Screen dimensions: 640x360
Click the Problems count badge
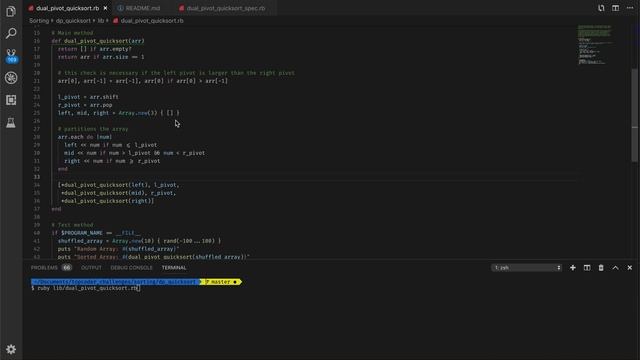tap(67, 268)
